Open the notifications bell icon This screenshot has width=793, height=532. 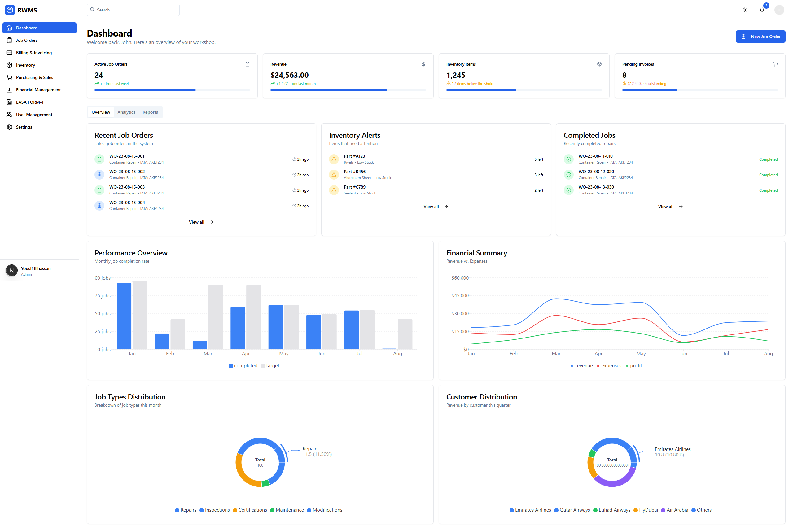(x=762, y=10)
